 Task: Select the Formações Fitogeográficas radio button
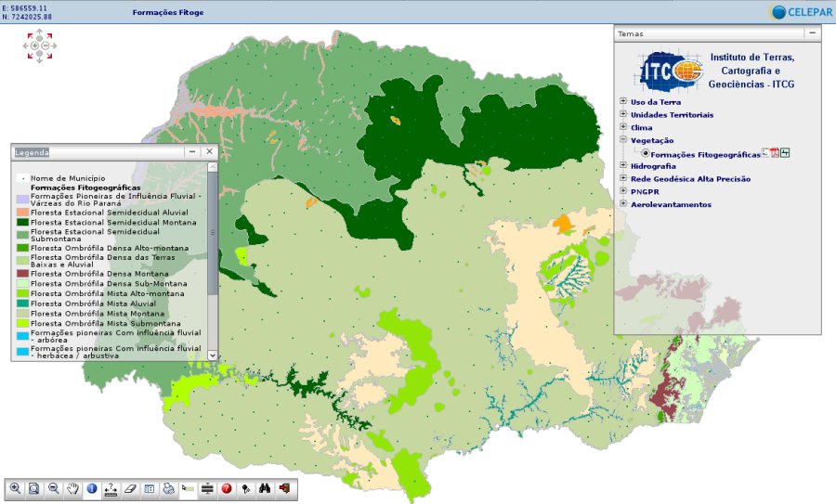point(646,154)
